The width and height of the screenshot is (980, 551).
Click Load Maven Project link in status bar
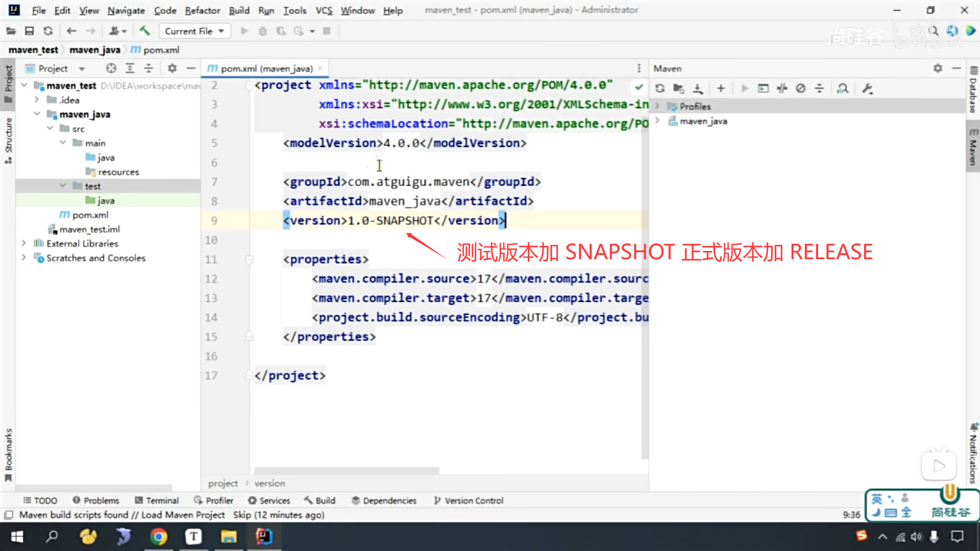183,515
